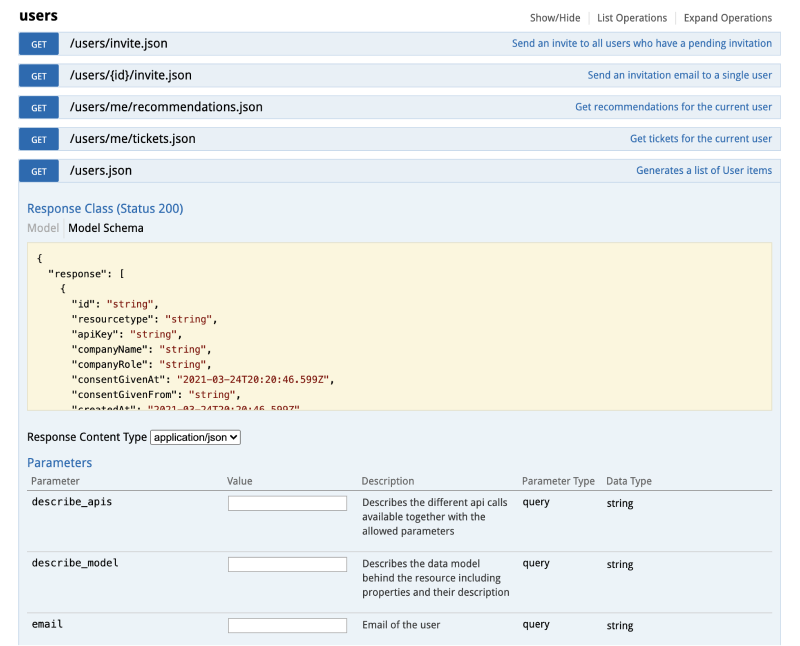Click the email parameter input field
Screen dimensions: 800x646
(x=287, y=625)
